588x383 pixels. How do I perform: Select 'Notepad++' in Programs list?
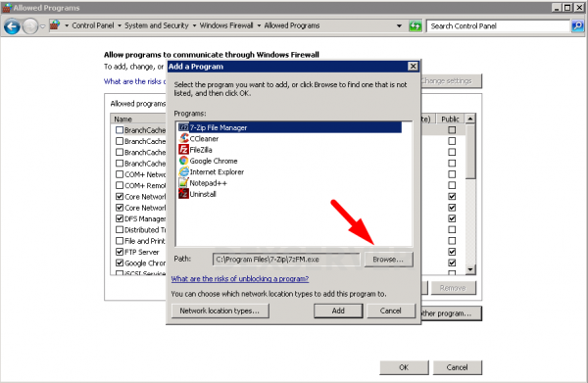point(208,183)
